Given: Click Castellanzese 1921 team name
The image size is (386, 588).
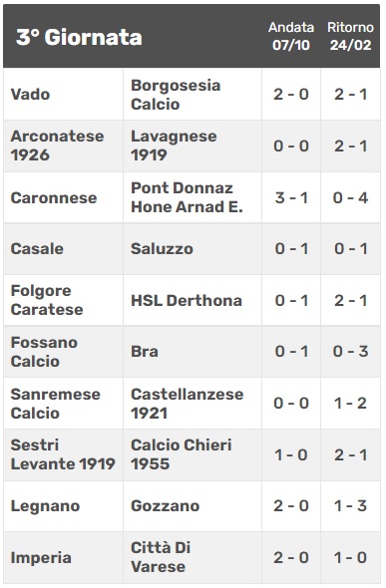Looking at the screenshot, I should tap(188, 404).
